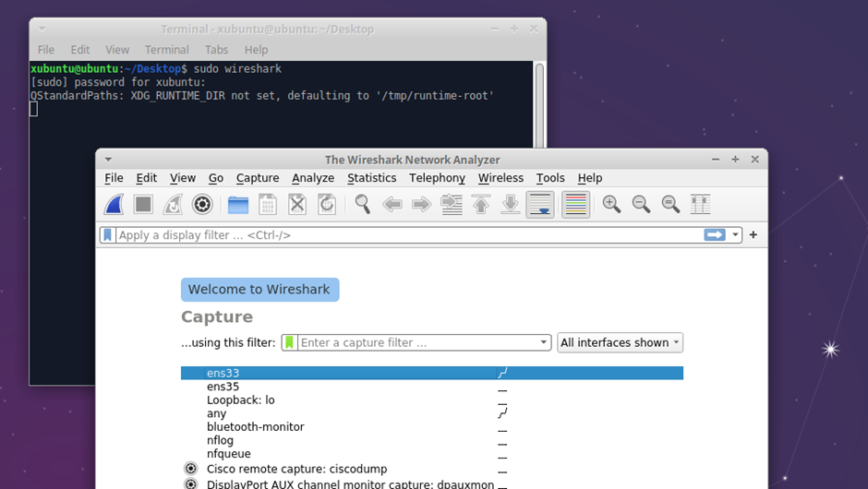This screenshot has height=489, width=868.
Task: Click the capture filter bookmark icon
Action: pos(289,342)
